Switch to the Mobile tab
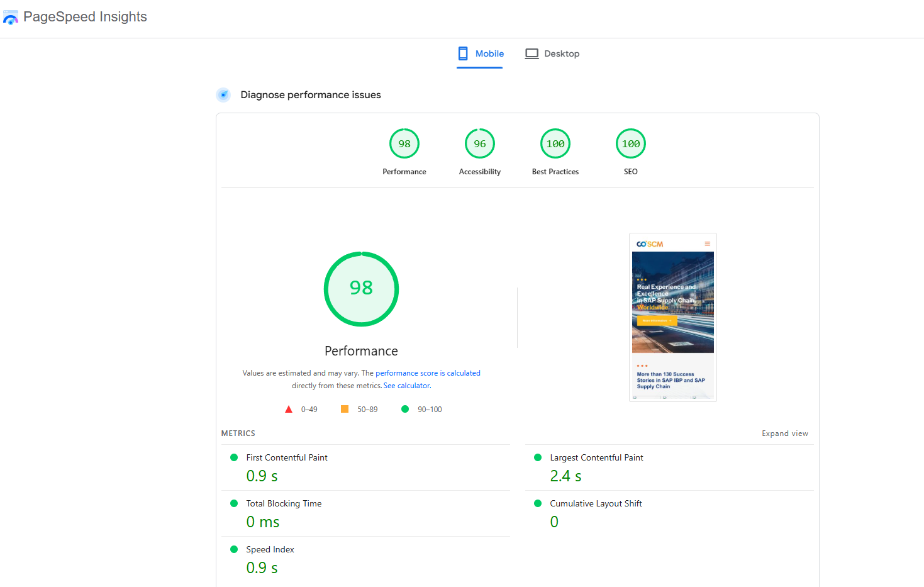The width and height of the screenshot is (924, 587). [x=480, y=54]
